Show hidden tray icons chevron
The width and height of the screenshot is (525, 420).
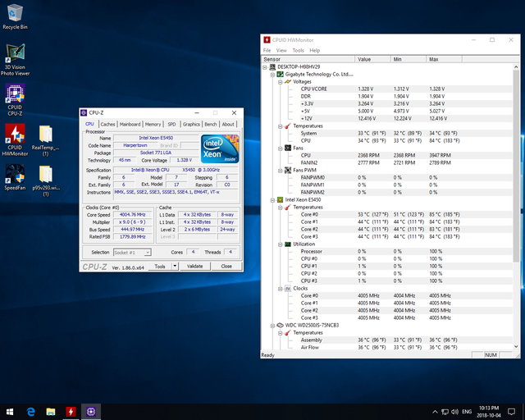435,412
